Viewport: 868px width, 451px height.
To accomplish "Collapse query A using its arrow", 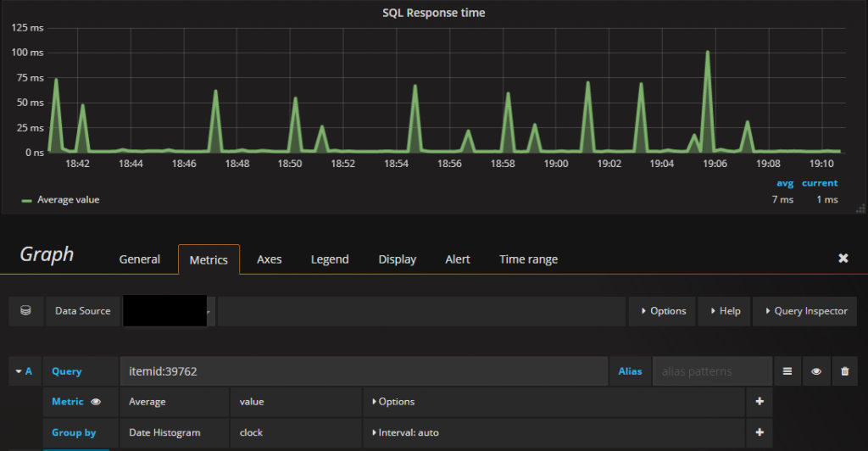I will point(19,371).
